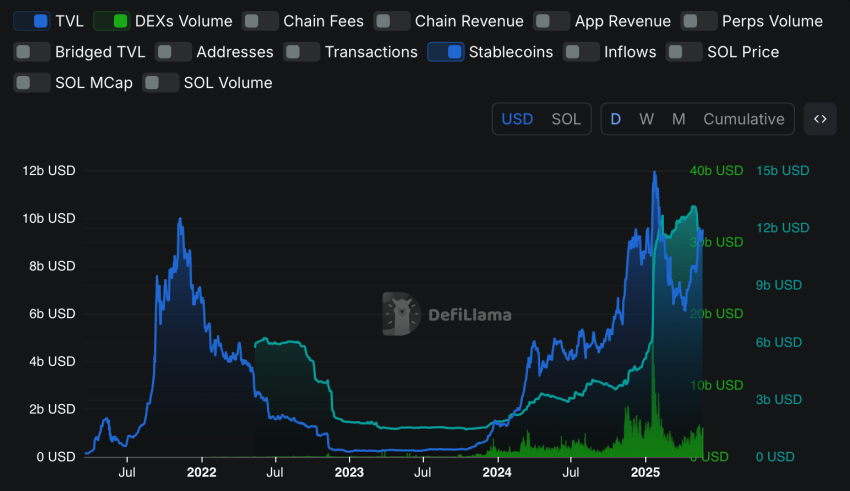Disable the DEXs Volume toggle
This screenshot has width=850, height=491.
pyautogui.click(x=111, y=21)
